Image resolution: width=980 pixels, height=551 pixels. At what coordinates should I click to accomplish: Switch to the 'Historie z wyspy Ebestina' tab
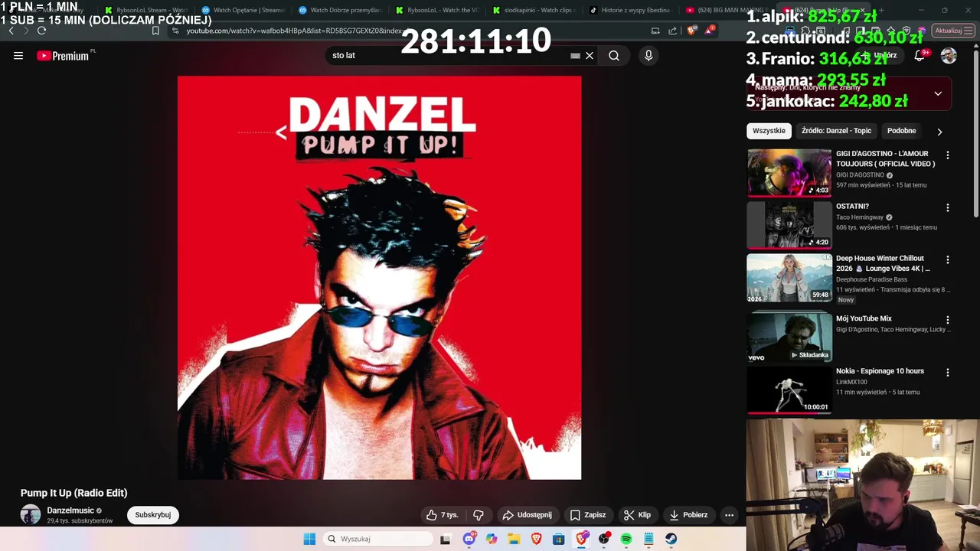[629, 10]
